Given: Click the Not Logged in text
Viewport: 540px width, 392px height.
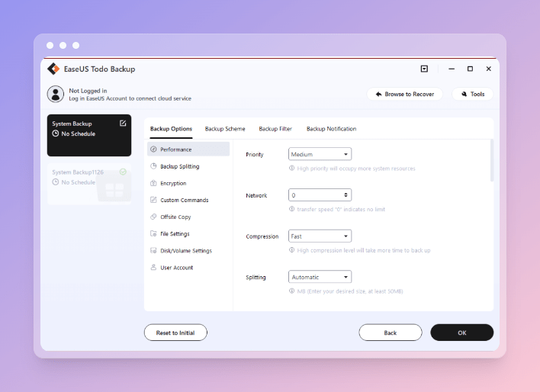Looking at the screenshot, I should click(88, 91).
